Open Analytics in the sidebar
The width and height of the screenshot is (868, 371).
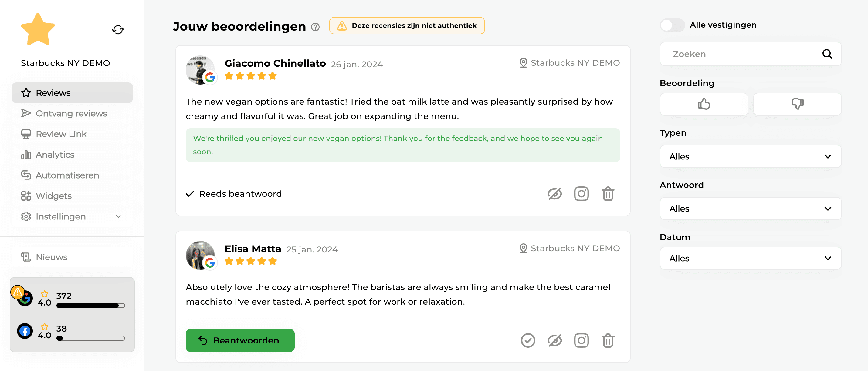click(x=72, y=155)
